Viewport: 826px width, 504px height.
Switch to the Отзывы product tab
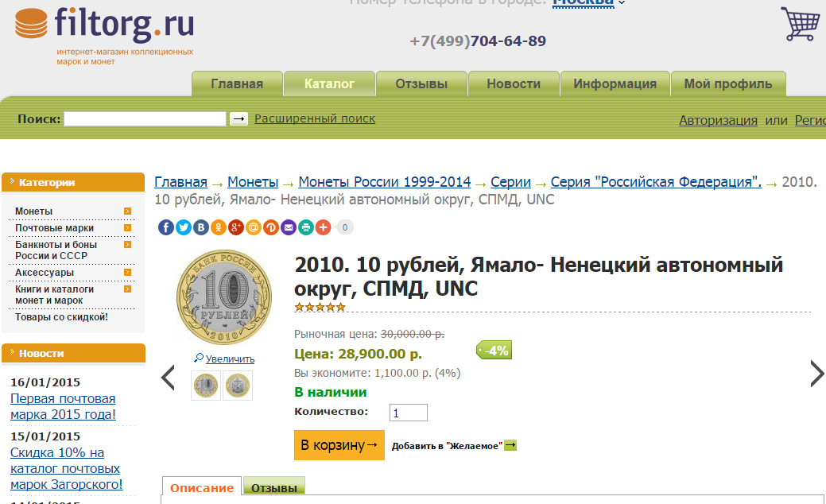coord(274,487)
